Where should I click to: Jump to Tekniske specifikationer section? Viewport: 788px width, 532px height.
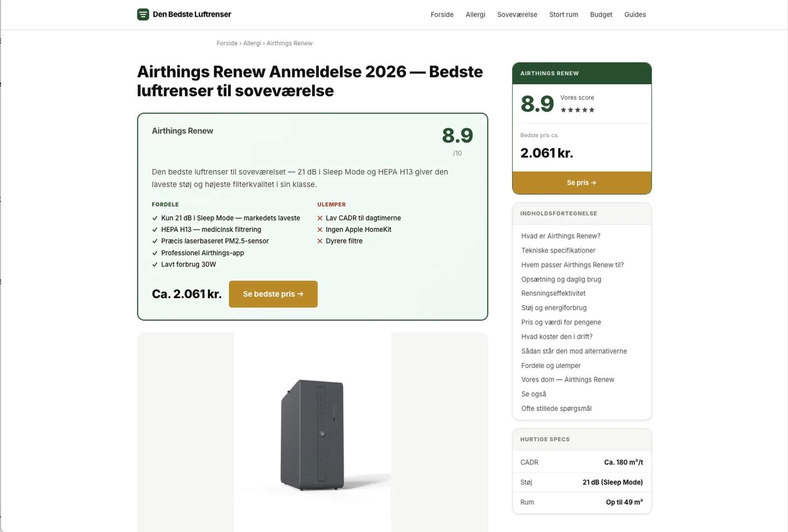[x=558, y=250]
